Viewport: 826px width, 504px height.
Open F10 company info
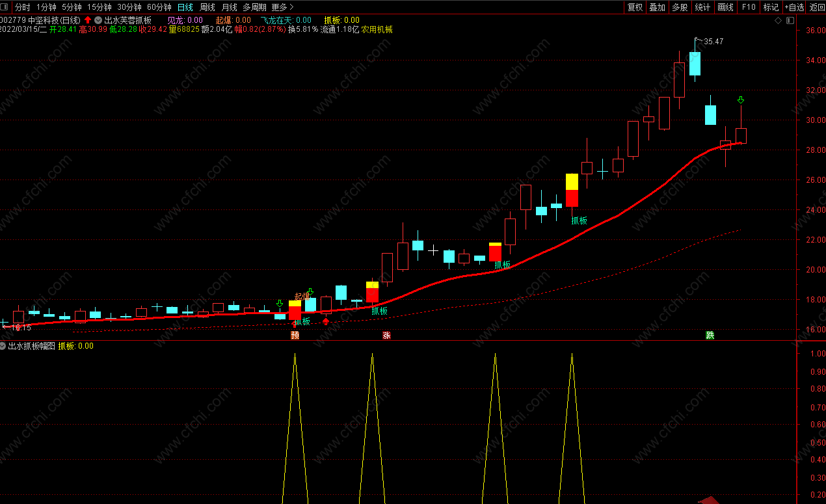click(749, 7)
